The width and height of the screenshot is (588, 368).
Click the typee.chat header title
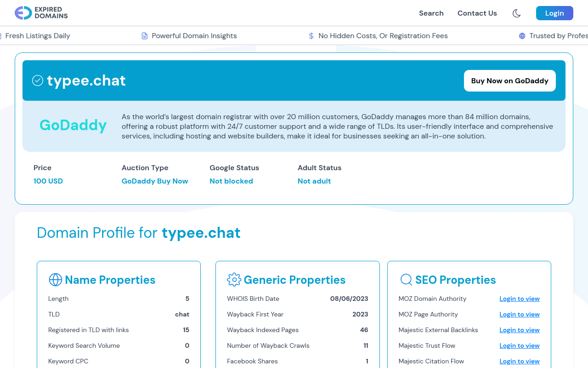86,80
